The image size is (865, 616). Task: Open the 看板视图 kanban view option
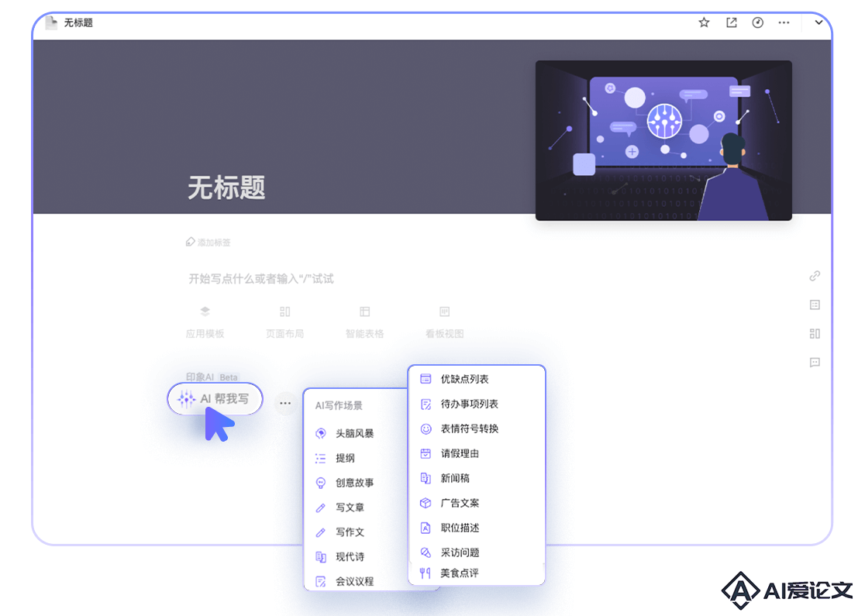445,322
